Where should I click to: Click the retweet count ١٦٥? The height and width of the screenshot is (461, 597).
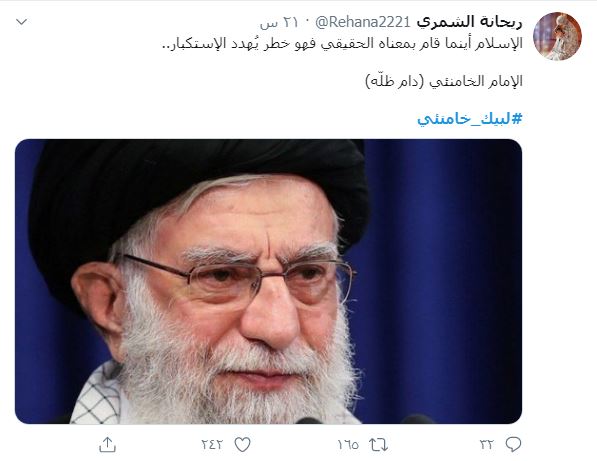pos(348,445)
